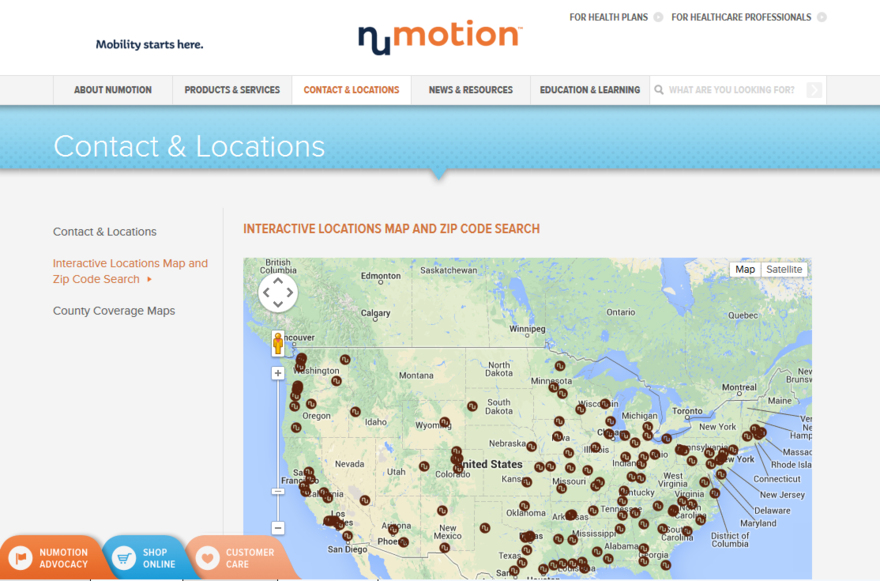Submit search with the arrow button
This screenshot has width=880, height=581.
click(814, 90)
